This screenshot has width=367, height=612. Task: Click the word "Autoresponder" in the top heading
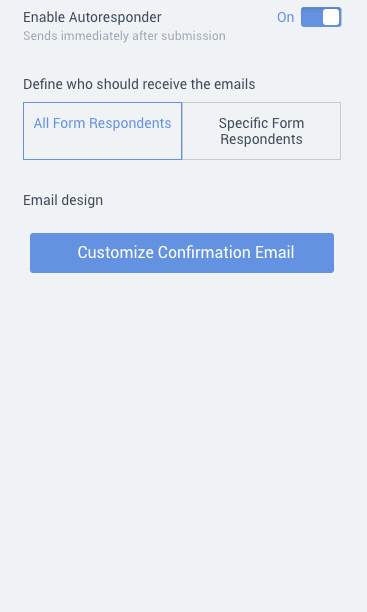[115, 17]
